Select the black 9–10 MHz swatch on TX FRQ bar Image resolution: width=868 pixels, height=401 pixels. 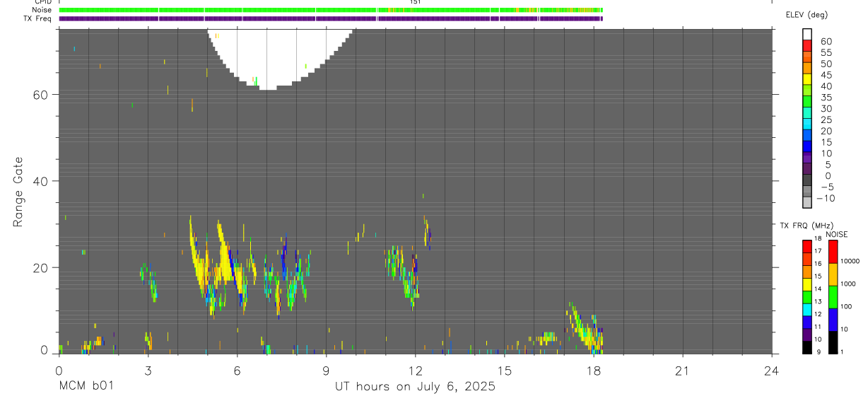[x=807, y=347]
